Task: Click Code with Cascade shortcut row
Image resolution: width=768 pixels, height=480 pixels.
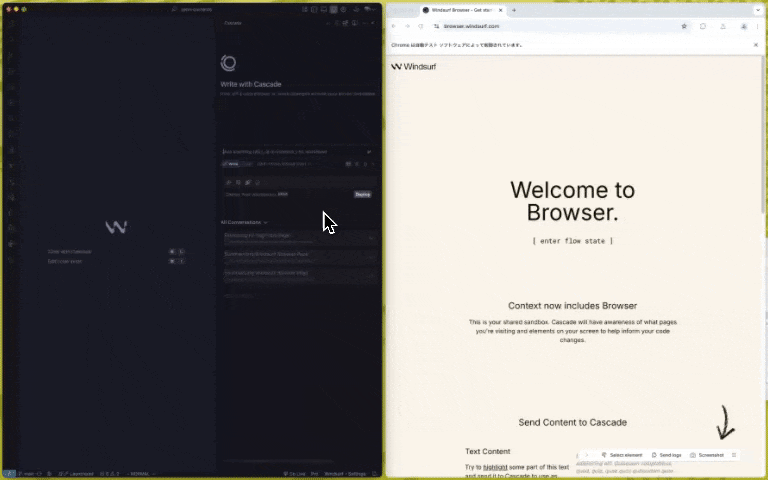Action: click(x=116, y=251)
